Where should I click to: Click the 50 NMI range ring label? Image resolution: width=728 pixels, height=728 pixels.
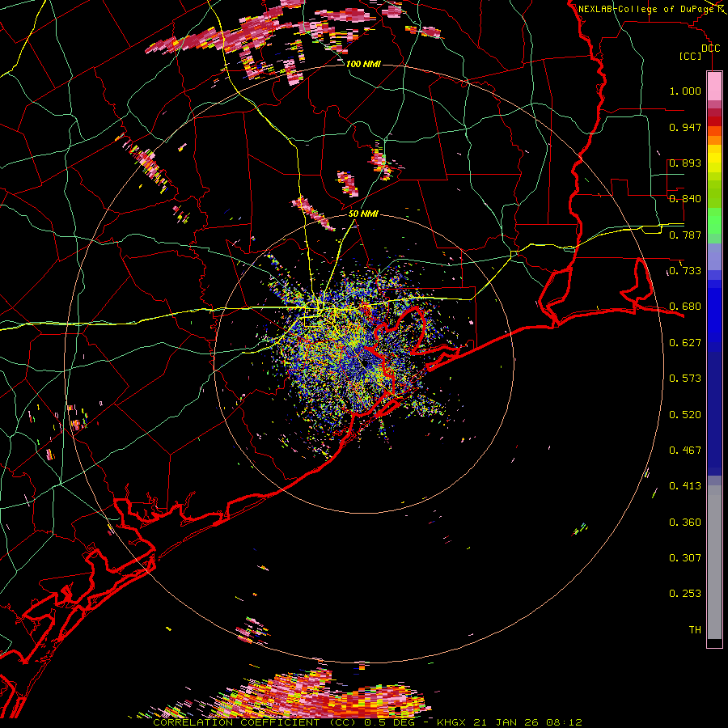[x=363, y=214]
